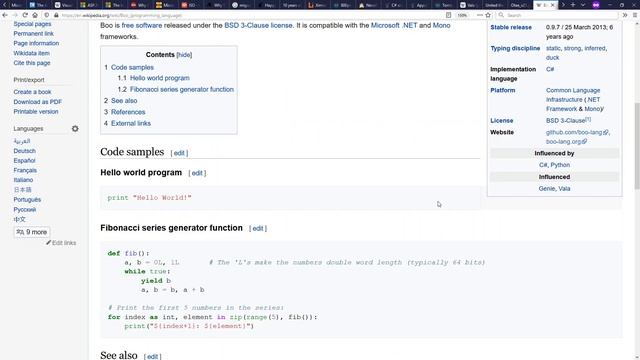The image size is (640, 360).
Task: Open 'github.com/boo-lang' website link
Action: click(576, 132)
